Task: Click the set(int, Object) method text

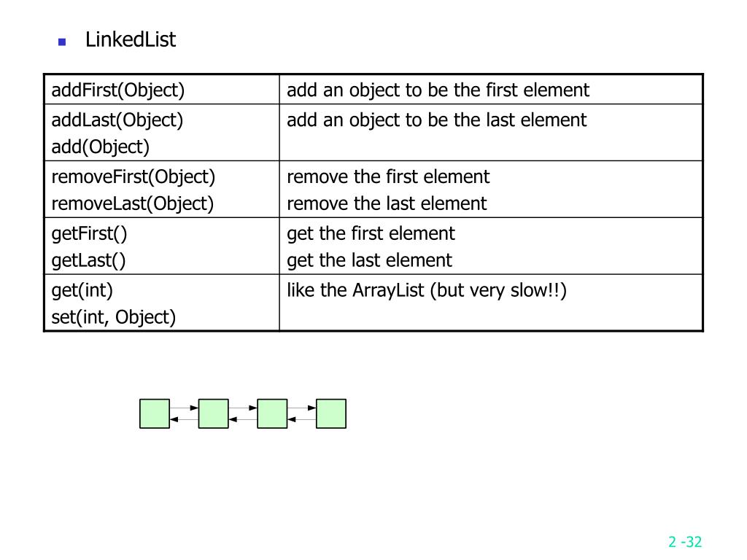Action: pos(113,317)
